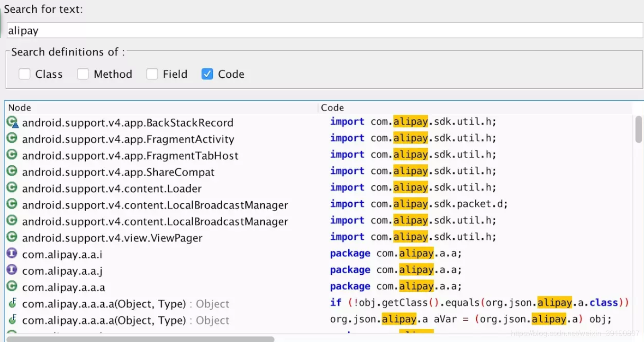The image size is (644, 342).
Task: Enable the Method search checkbox
Action: 83,74
